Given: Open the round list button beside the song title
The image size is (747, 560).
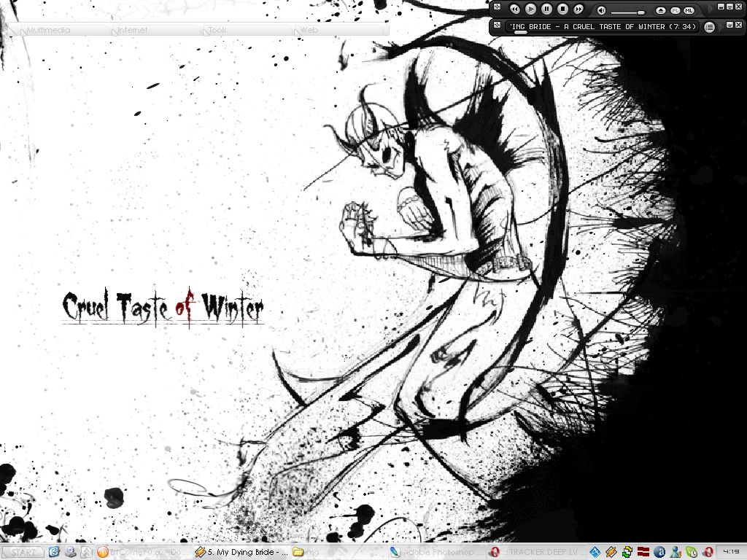Looking at the screenshot, I should [x=709, y=27].
